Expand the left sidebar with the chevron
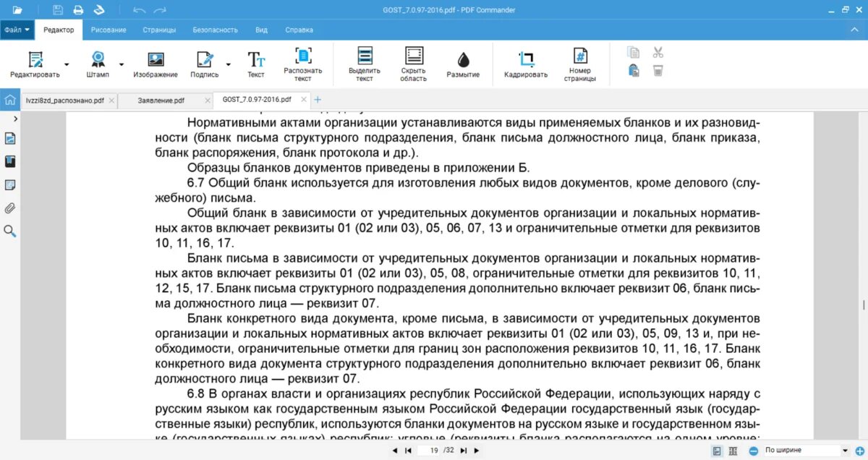Viewport: 868px width, 460px height. [16, 118]
